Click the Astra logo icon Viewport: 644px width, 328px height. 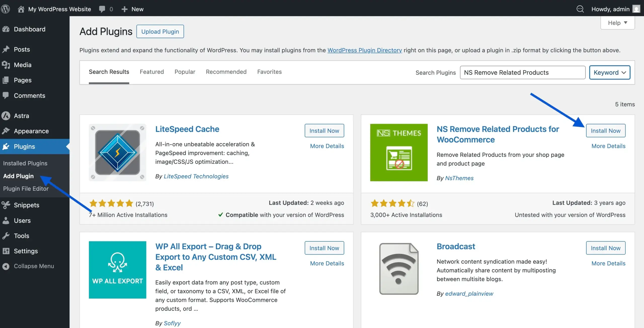point(6,116)
